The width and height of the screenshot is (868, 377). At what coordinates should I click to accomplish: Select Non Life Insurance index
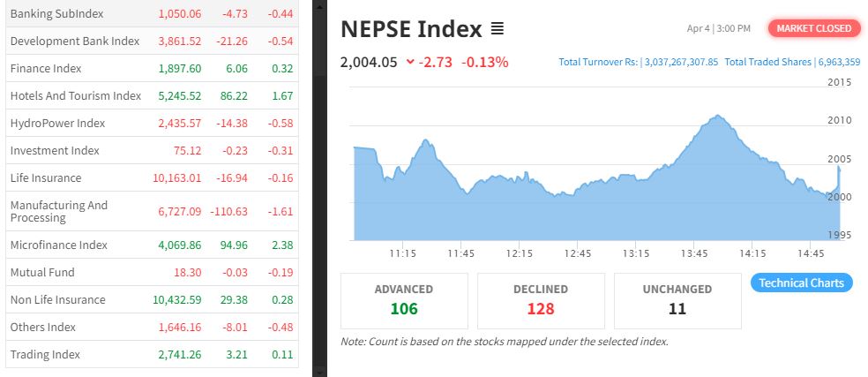point(57,300)
